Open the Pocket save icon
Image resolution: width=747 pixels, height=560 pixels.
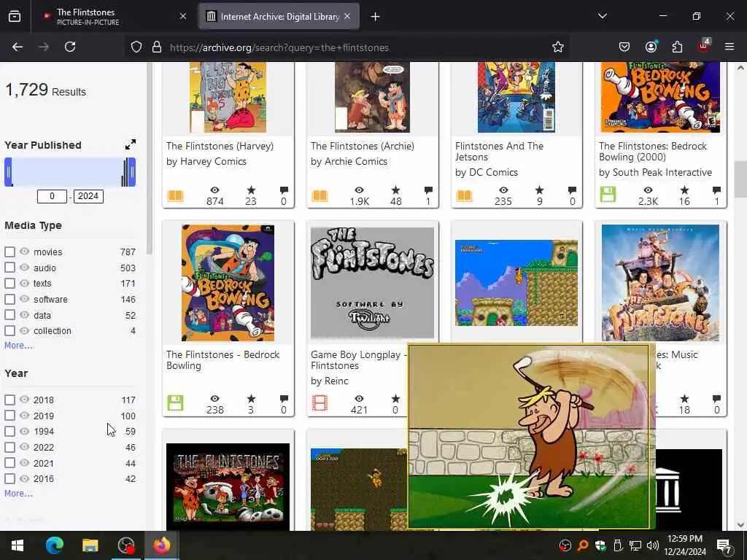click(x=624, y=47)
